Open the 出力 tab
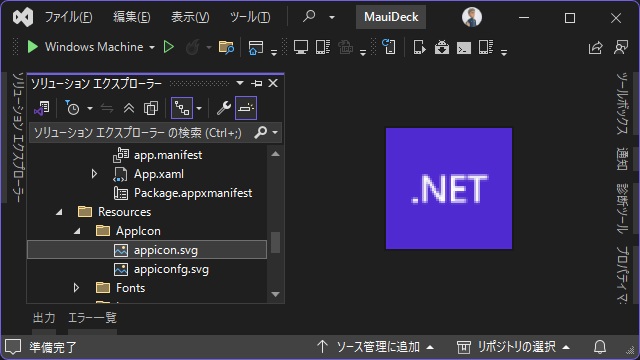The height and width of the screenshot is (360, 640). point(44,318)
